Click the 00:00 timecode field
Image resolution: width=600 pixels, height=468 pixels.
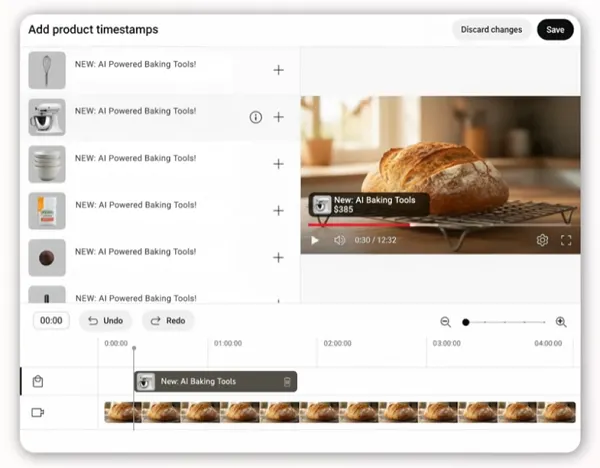click(x=51, y=321)
